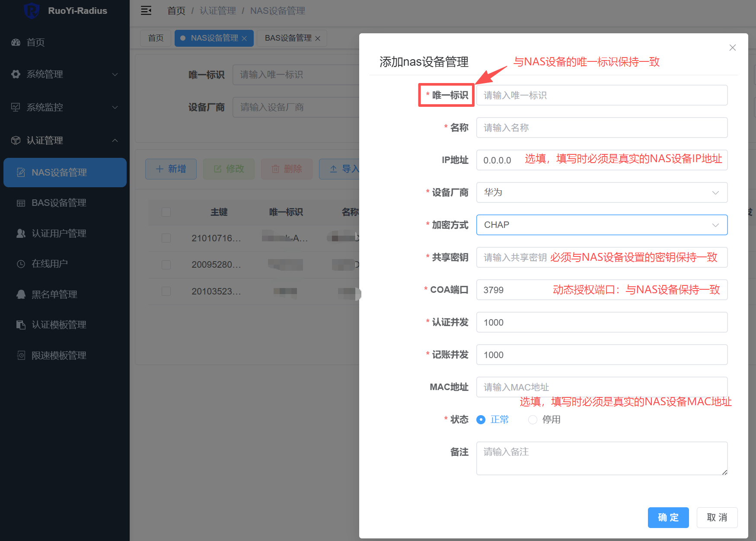Click the 系统管理 gear icon
This screenshot has width=756, height=541.
pyautogui.click(x=16, y=74)
